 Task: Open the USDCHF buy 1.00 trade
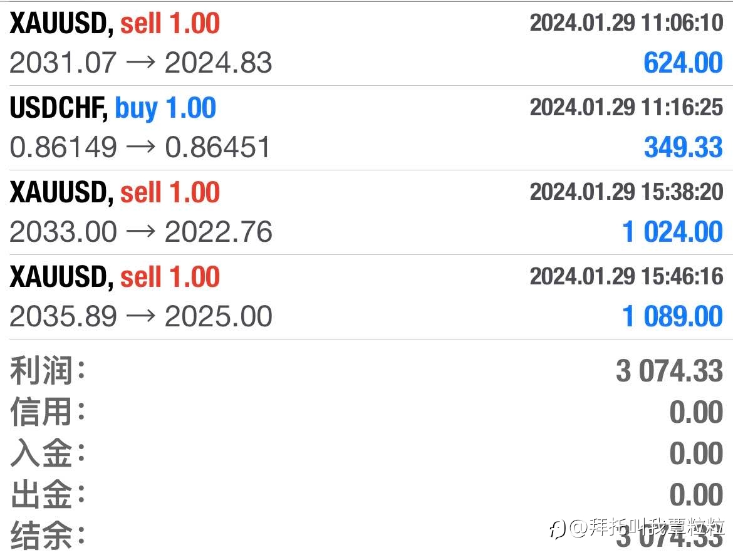coord(113,108)
